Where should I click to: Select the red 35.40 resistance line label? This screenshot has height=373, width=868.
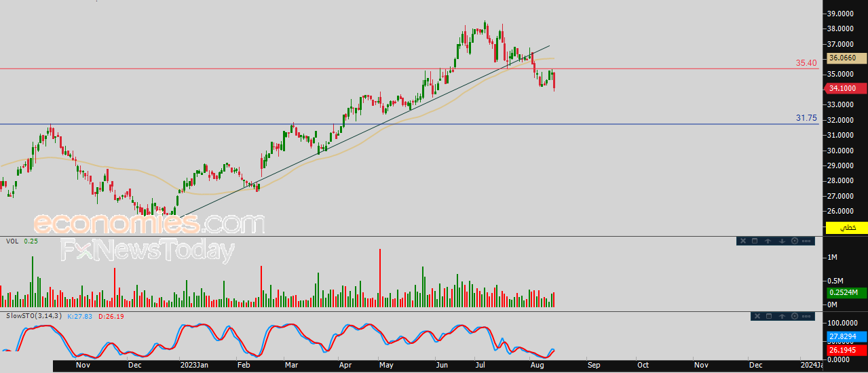(x=806, y=63)
